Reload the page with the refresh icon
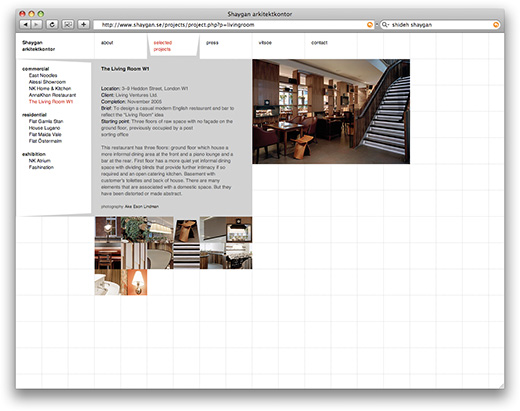This screenshot has width=520, height=411. coord(52,24)
